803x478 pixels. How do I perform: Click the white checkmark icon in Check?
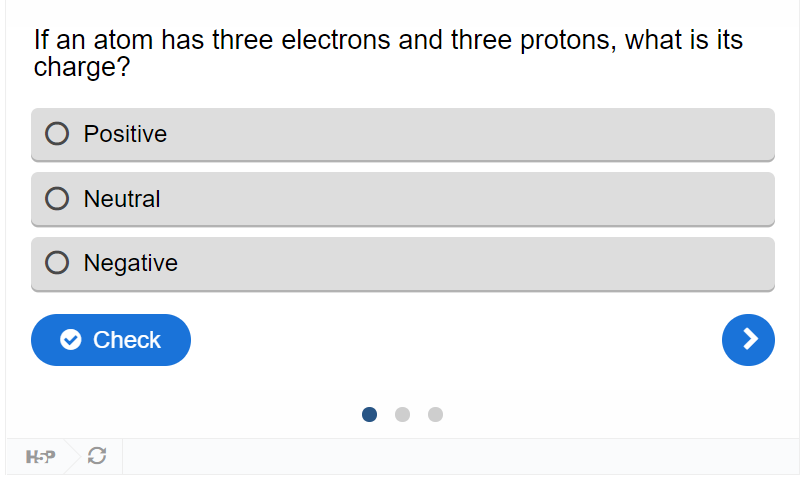click(x=71, y=340)
